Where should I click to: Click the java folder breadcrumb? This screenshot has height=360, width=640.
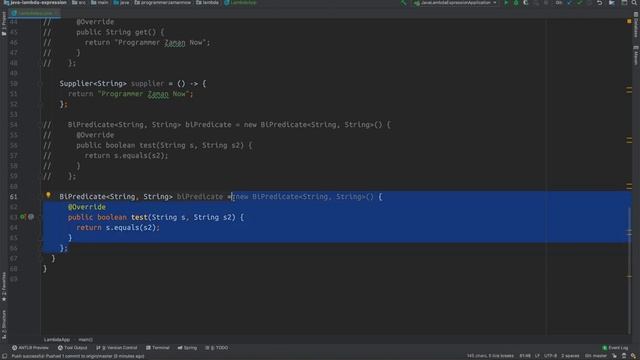[121, 2]
